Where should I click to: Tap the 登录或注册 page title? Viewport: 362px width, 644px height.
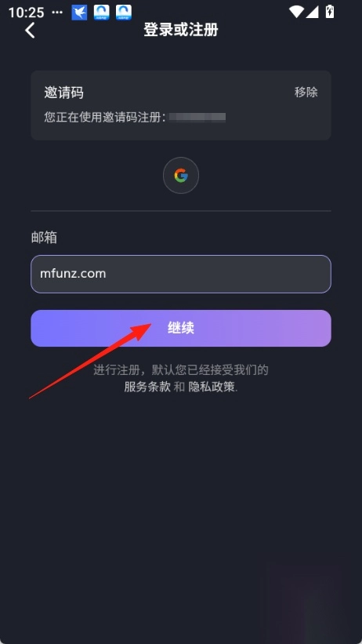[x=181, y=30]
